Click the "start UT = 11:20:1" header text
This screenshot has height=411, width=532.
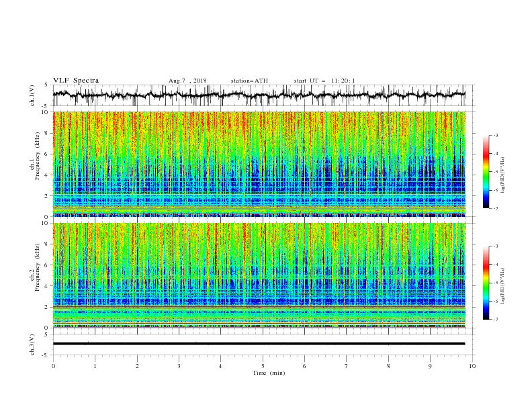tap(324, 81)
